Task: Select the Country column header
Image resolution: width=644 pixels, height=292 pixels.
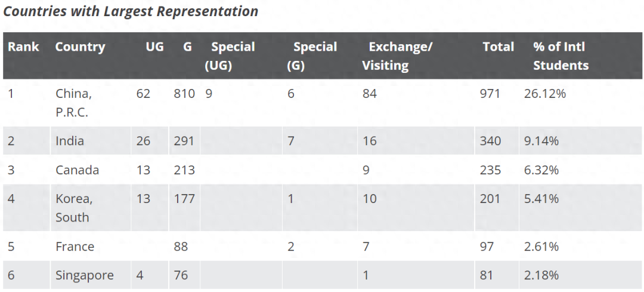Action: pyautogui.click(x=80, y=47)
